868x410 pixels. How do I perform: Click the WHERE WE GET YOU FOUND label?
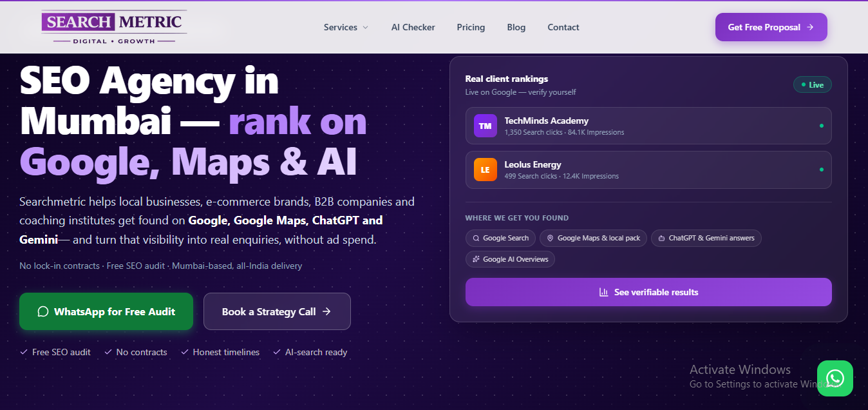517,218
